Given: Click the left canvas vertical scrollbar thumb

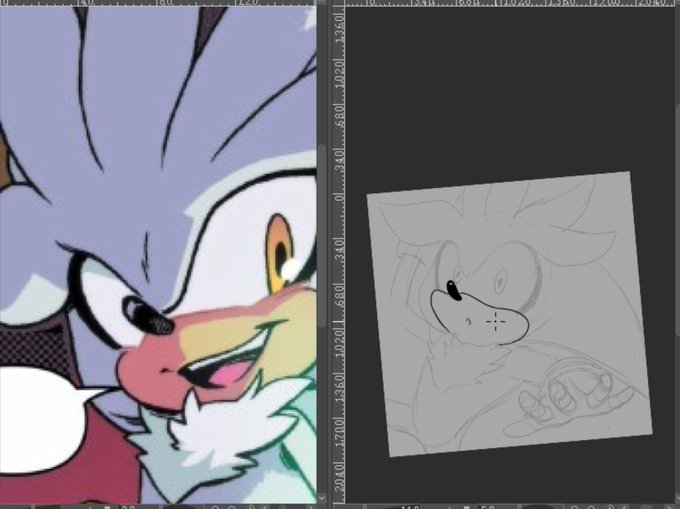Looking at the screenshot, I should [322, 235].
